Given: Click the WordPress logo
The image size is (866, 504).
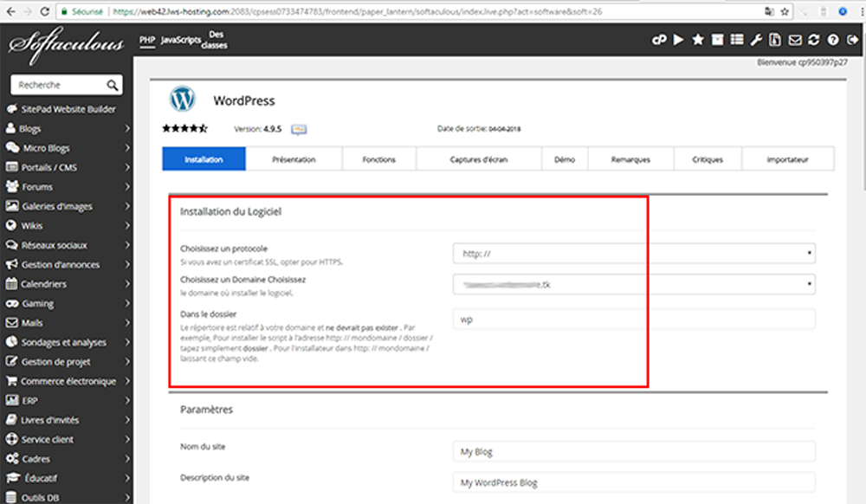Looking at the screenshot, I should pos(182,100).
